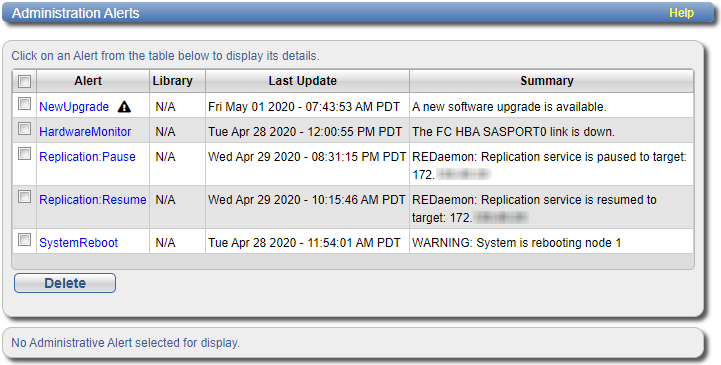Click the warning triangle icon beside NewUpgrade
The width and height of the screenshot is (721, 365).
[x=124, y=107]
